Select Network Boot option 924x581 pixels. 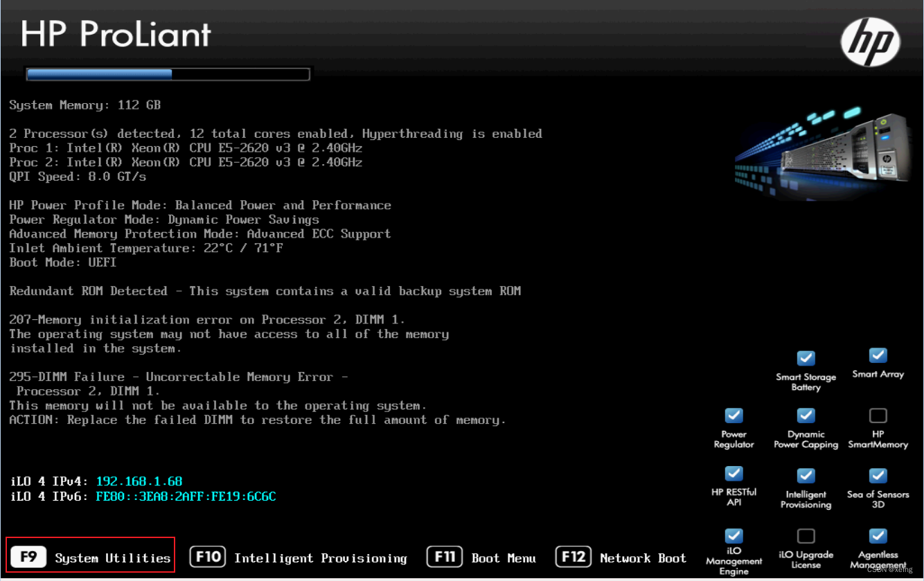643,558
